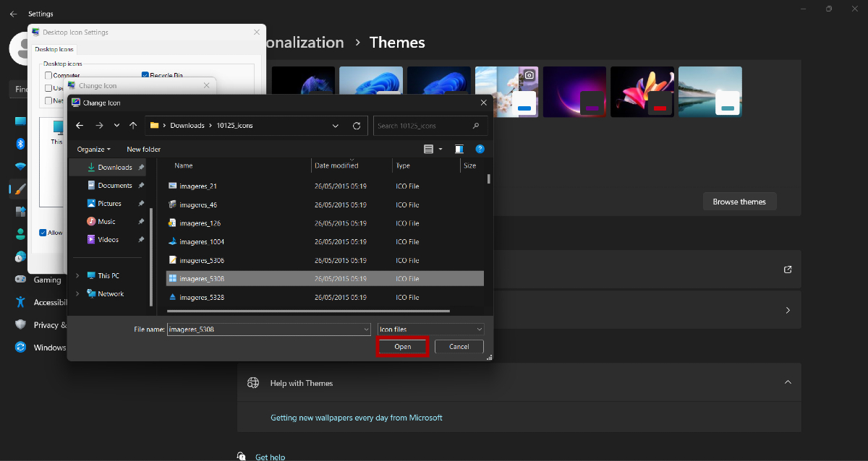Open the Icon files type dropdown
This screenshot has height=461, width=868.
(x=430, y=329)
